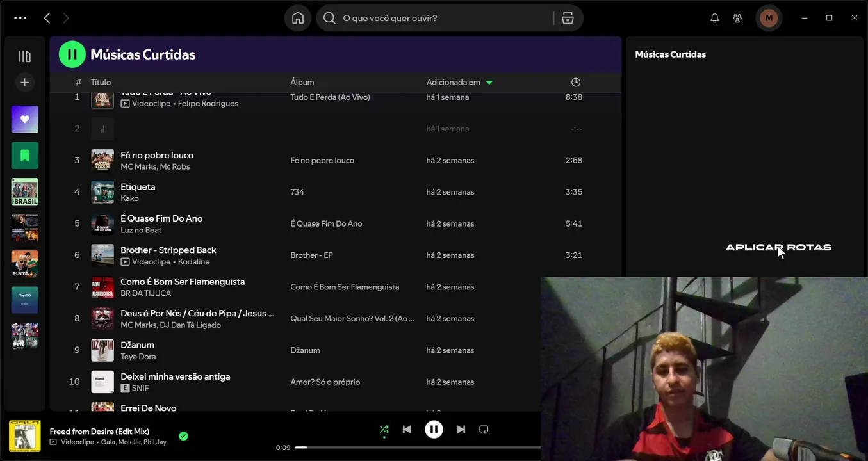Screen dimensions: 868x461
Task: Open the three-dots app menu
Action: [20, 18]
